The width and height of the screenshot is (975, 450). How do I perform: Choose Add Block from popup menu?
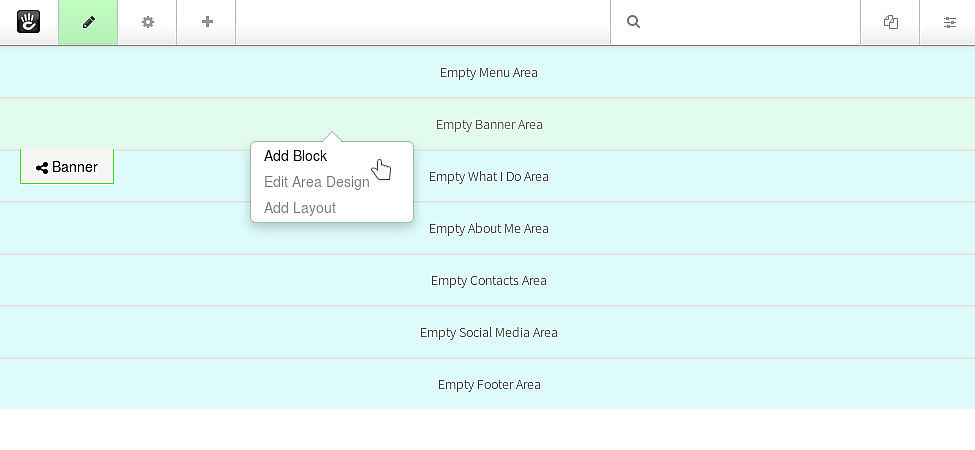pyautogui.click(x=295, y=156)
